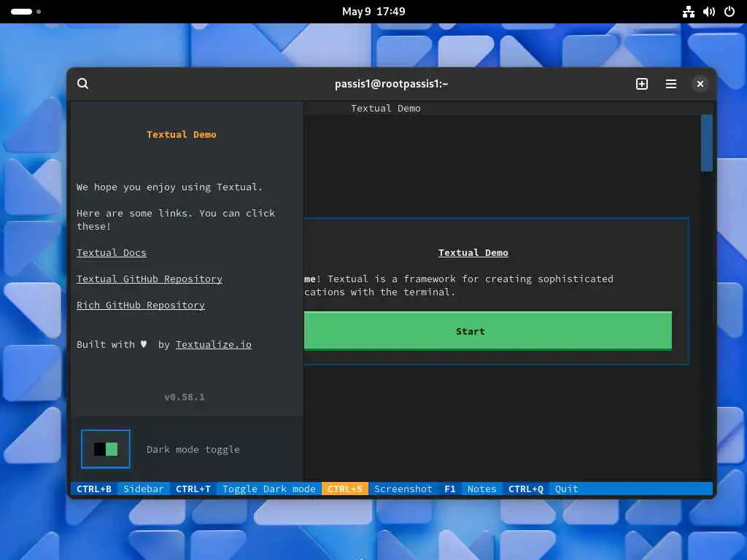Click Sidebar in the footer bar
Image resolution: width=747 pixels, height=560 pixels.
(x=144, y=489)
